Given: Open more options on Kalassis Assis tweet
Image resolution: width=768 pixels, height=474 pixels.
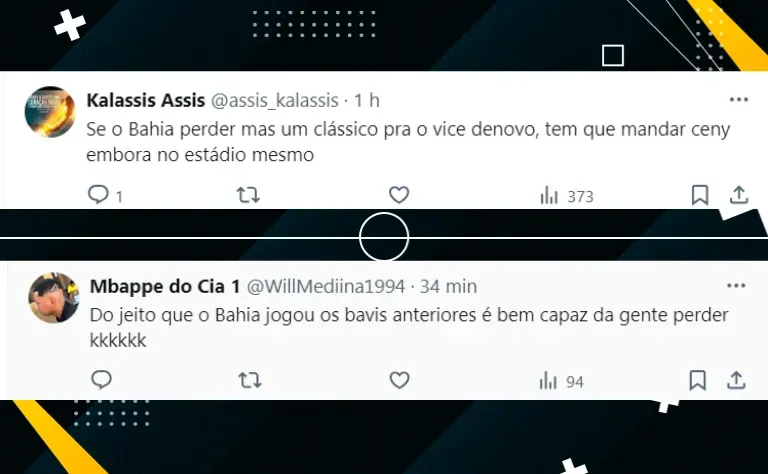Looking at the screenshot, I should [739, 99].
